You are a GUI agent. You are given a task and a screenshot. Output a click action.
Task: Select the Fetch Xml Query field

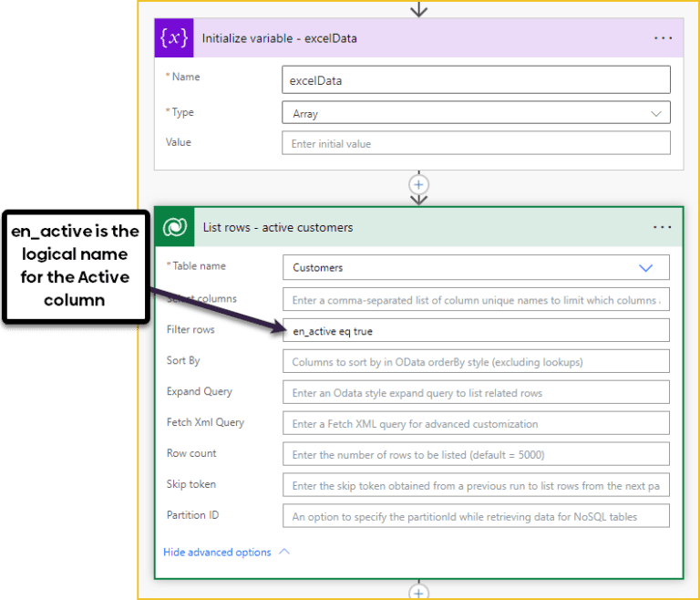(x=476, y=424)
